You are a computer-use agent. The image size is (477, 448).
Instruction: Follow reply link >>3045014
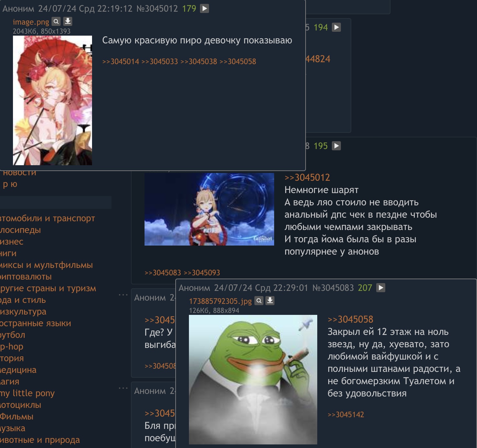[x=121, y=62]
